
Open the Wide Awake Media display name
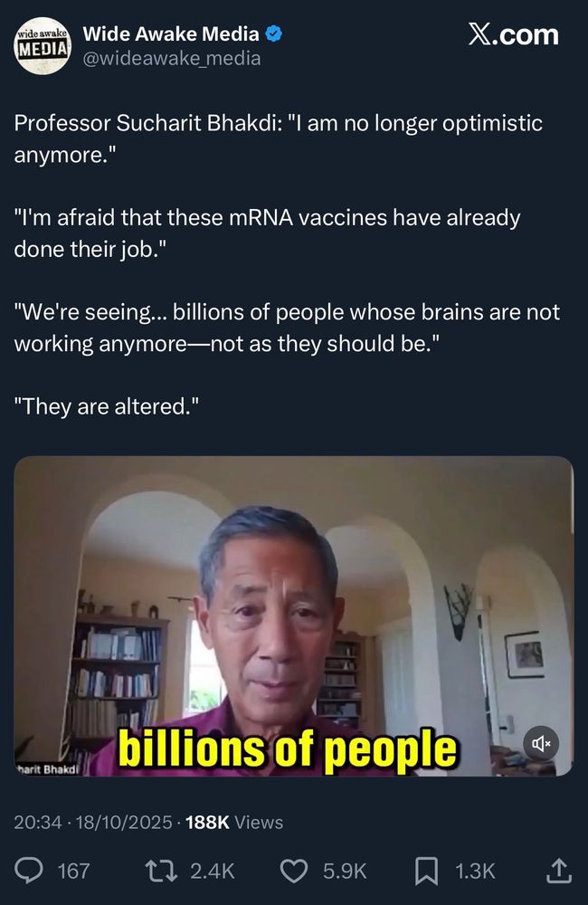[x=171, y=34]
